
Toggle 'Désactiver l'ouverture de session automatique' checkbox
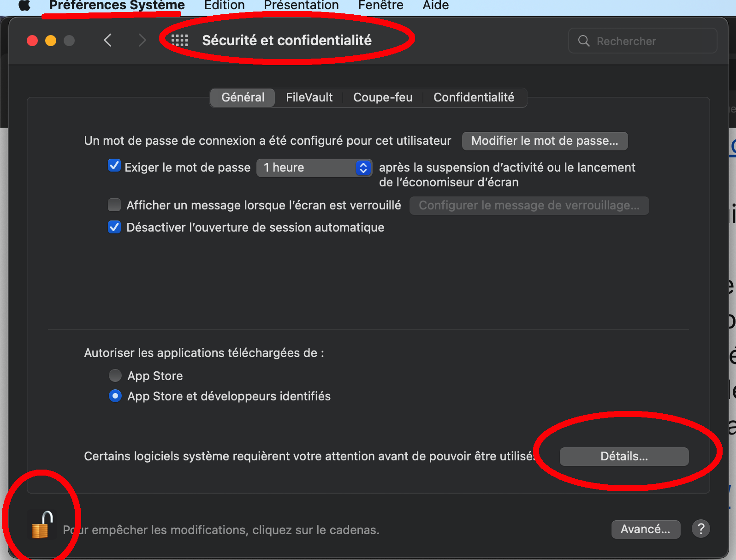click(x=114, y=227)
